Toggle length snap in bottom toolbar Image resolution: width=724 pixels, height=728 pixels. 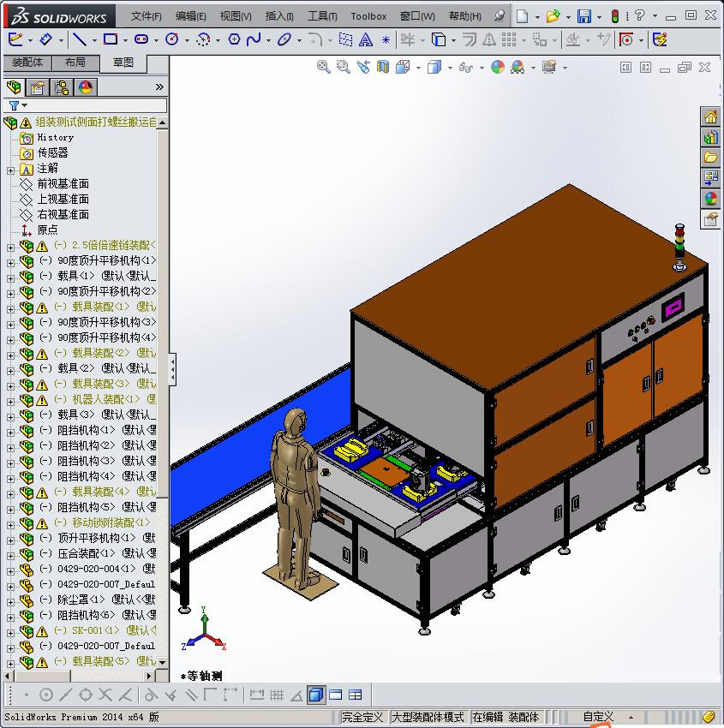(x=257, y=695)
